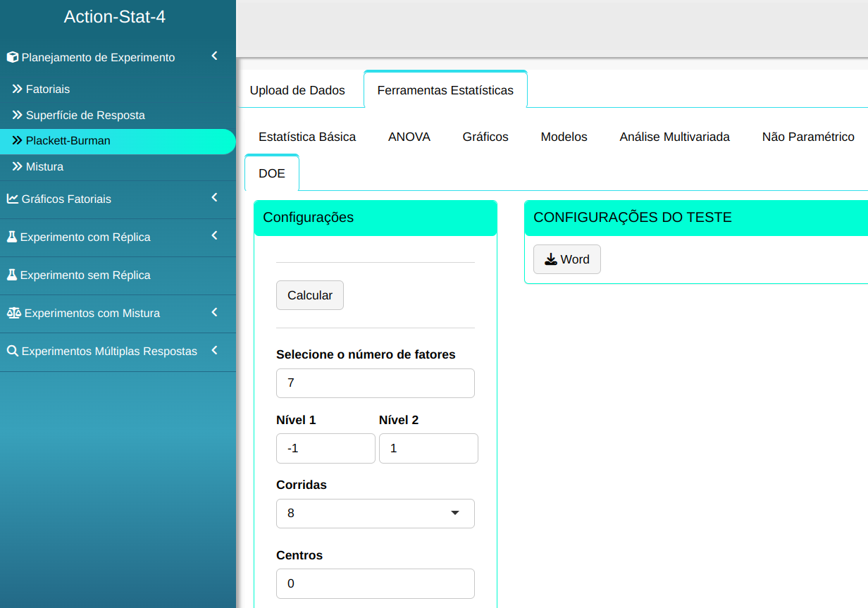Switch to the Upload de Dados tab
The width and height of the screenshot is (868, 608).
[297, 90]
